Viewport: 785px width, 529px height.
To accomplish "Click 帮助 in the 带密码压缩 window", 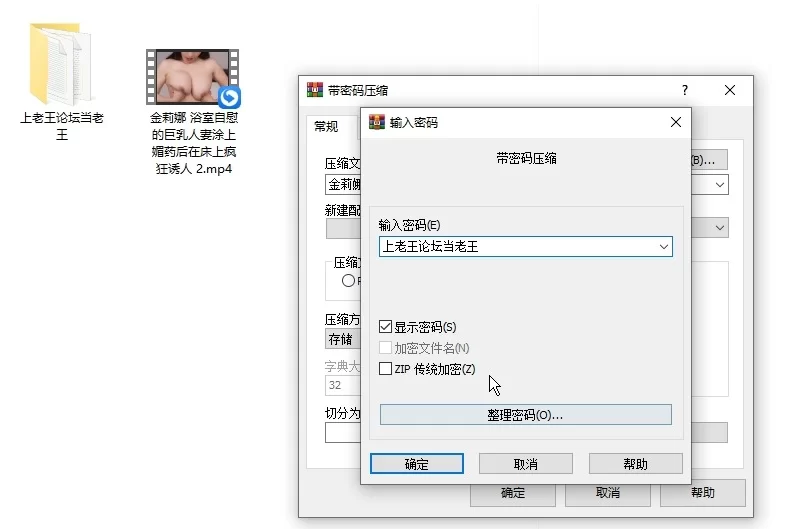I will coord(703,493).
